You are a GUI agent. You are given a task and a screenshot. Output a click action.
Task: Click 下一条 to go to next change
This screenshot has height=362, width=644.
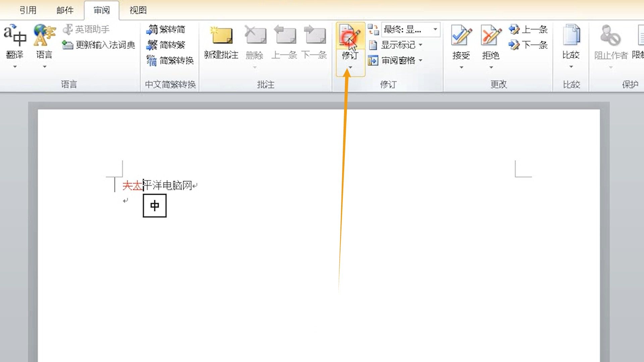coord(528,44)
